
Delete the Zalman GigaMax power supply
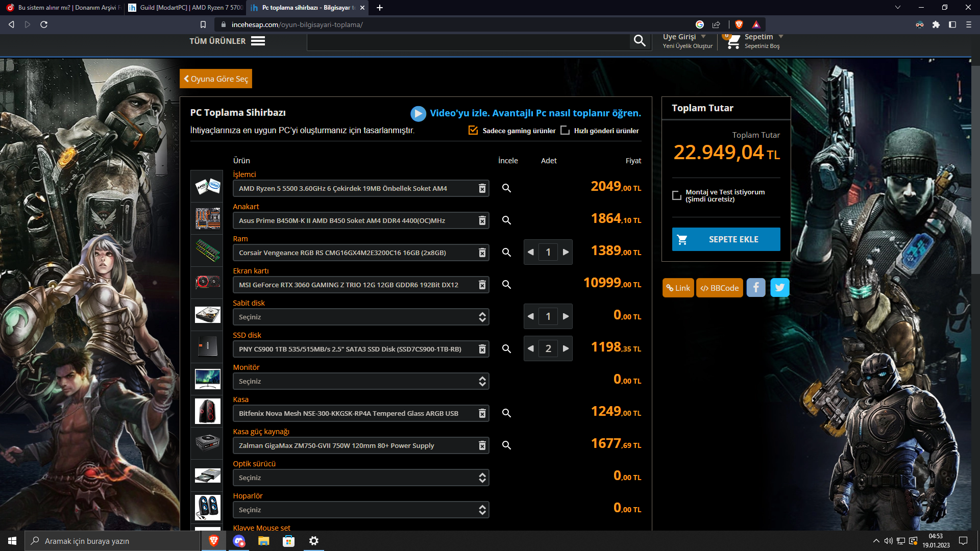tap(482, 445)
